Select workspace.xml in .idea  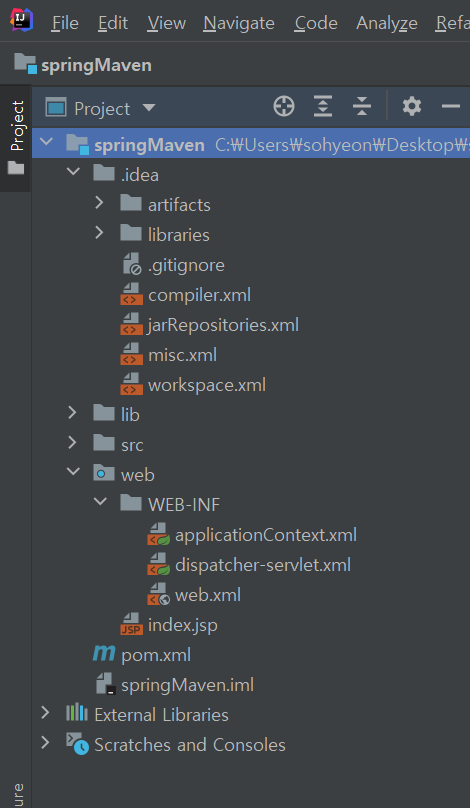click(x=207, y=385)
